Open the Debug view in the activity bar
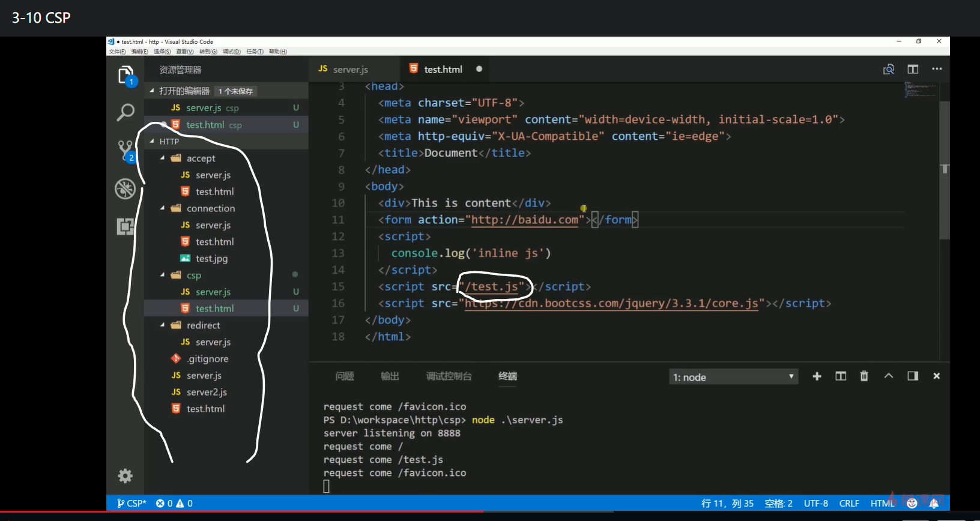The image size is (980, 521). click(126, 188)
